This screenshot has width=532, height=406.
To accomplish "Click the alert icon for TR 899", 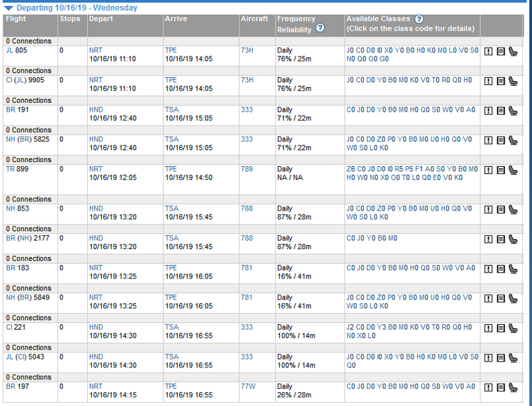I will [488, 170].
